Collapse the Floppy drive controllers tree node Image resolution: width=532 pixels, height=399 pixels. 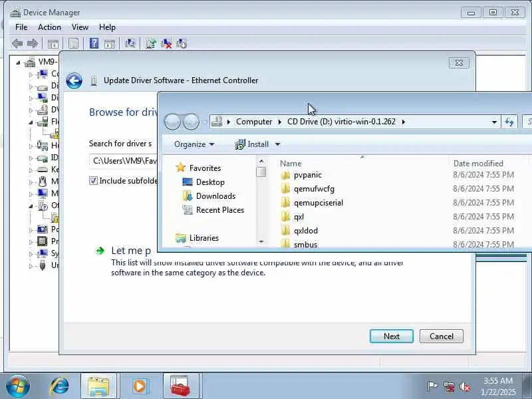click(x=31, y=122)
